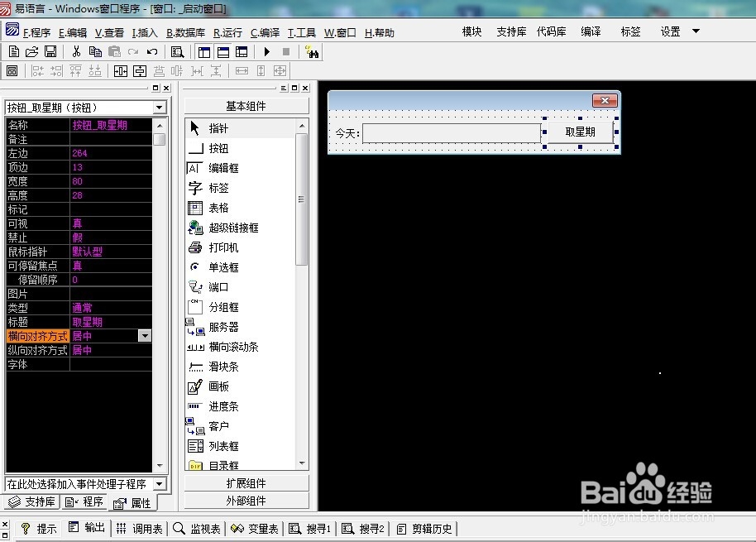
Task: Open the 变量表 tab
Action: pos(255,529)
